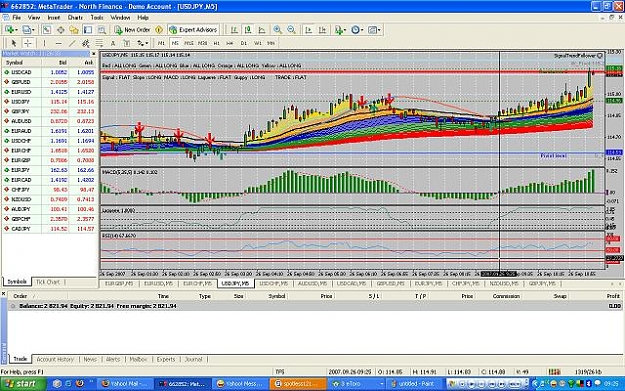Select the Text 'A' drawing tool
This screenshot has height=391, width=625.
pos(113,43)
